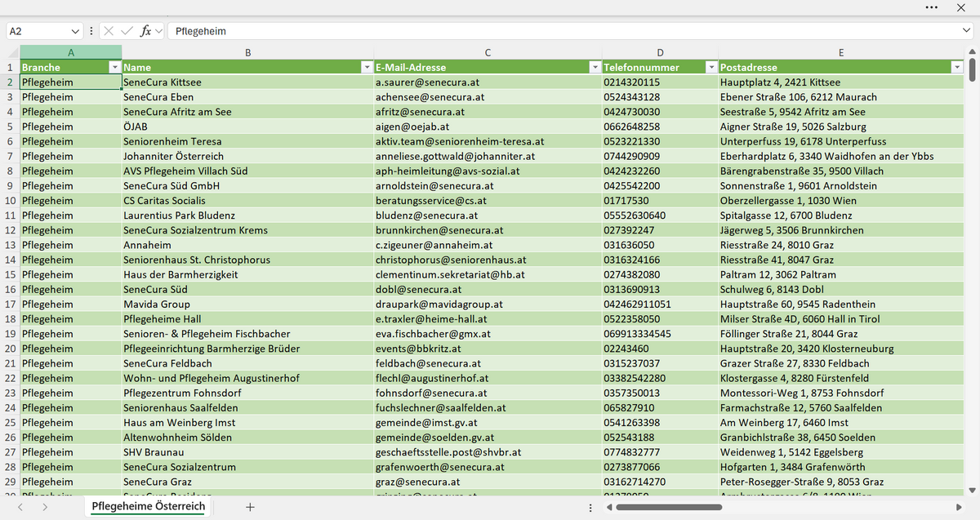Image resolution: width=980 pixels, height=520 pixels.
Task: Select column E by its header
Action: click(x=841, y=52)
